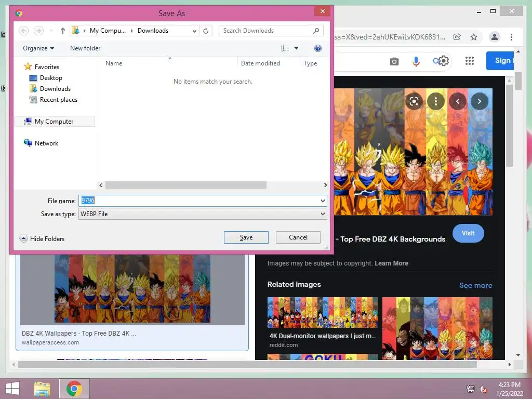Go up one folder level
The width and height of the screenshot is (532, 399).
(x=62, y=31)
